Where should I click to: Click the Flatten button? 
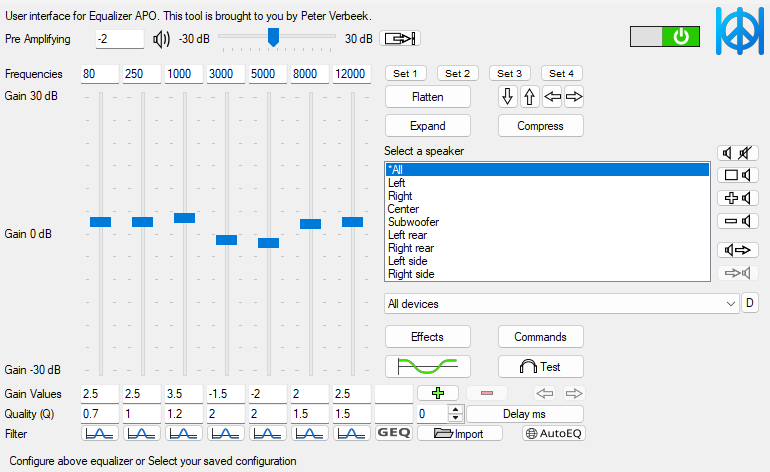[427, 97]
